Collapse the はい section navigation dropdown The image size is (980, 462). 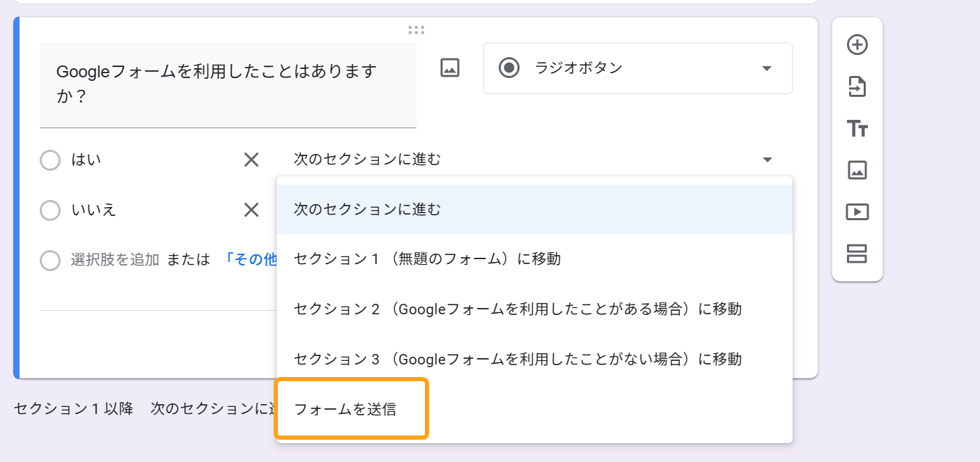point(767,160)
